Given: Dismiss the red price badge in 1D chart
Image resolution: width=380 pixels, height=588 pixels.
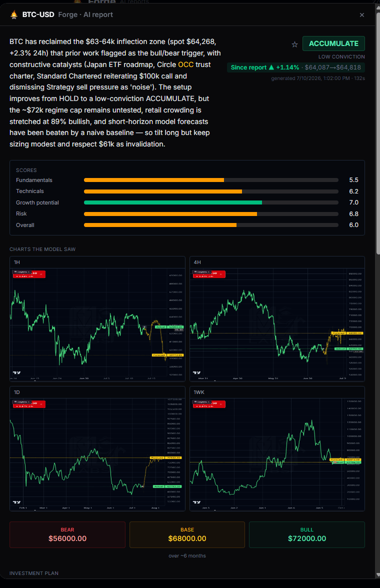Looking at the screenshot, I should click(41, 404).
